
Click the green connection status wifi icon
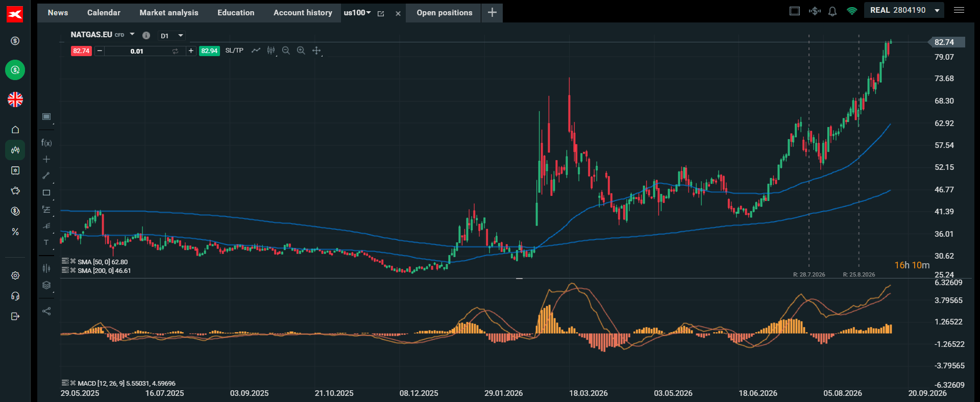click(852, 11)
